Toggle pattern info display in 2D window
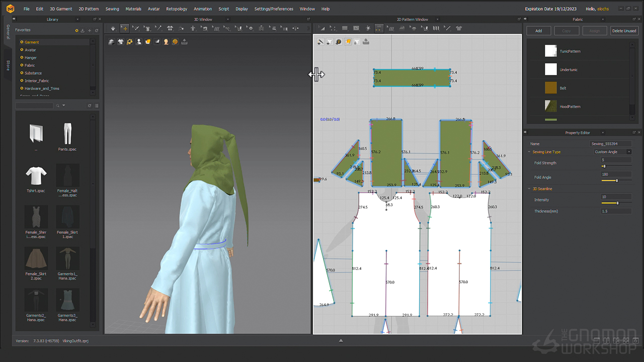Image resolution: width=644 pixels, height=362 pixels. pyautogui.click(x=338, y=42)
